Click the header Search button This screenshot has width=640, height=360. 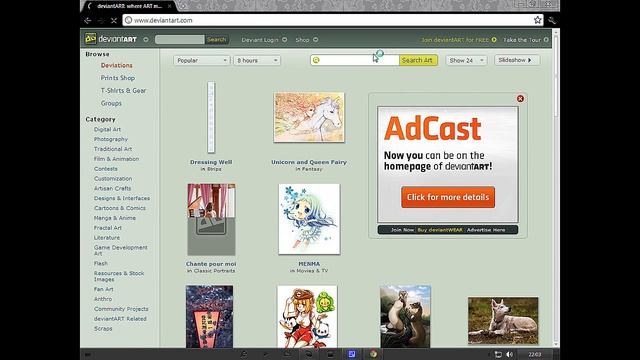click(216, 40)
